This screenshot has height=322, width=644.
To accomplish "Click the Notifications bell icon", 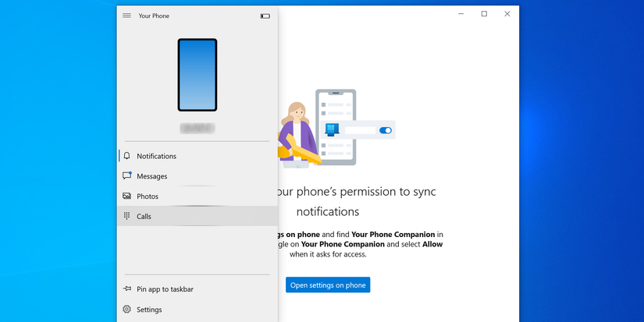I will point(127,155).
